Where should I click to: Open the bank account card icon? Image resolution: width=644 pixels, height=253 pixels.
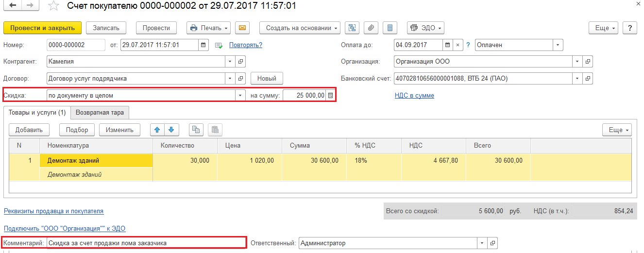588,78
